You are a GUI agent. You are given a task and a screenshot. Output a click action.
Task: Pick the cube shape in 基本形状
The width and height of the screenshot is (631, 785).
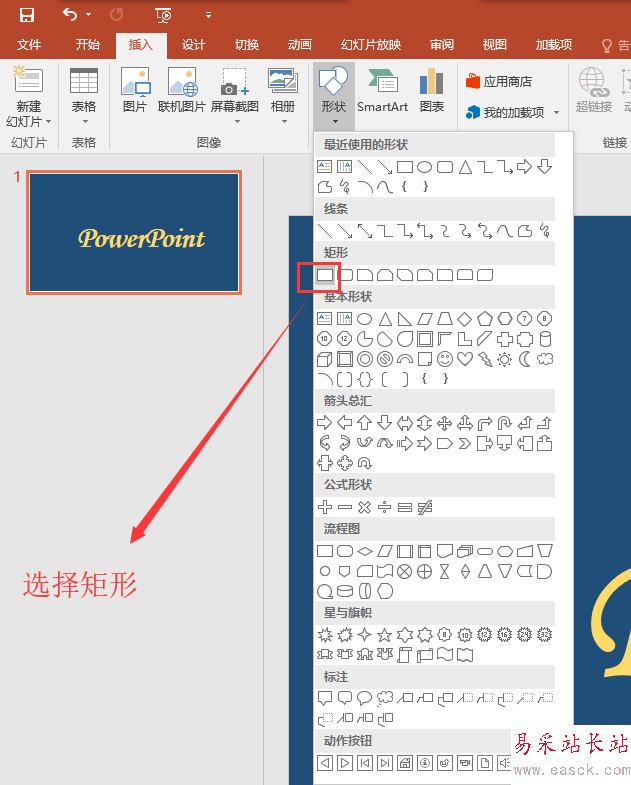(325, 359)
